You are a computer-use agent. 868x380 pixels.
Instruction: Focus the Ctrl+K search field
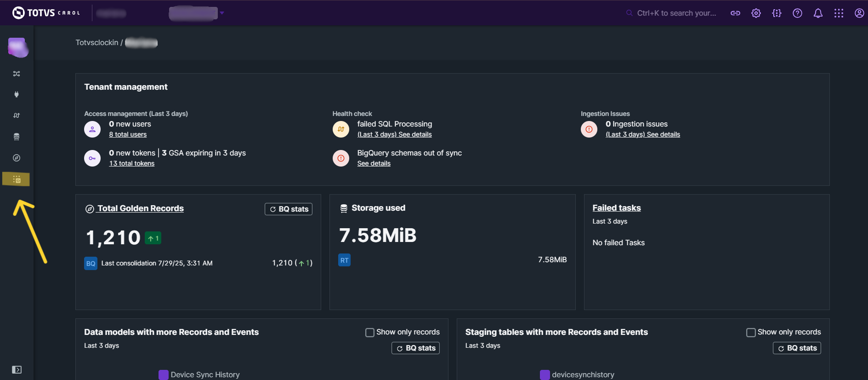[x=676, y=13]
